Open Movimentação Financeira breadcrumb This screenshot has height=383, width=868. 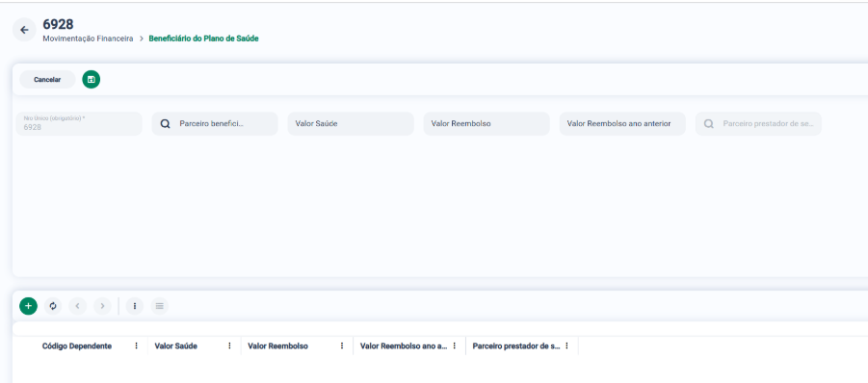coord(88,38)
